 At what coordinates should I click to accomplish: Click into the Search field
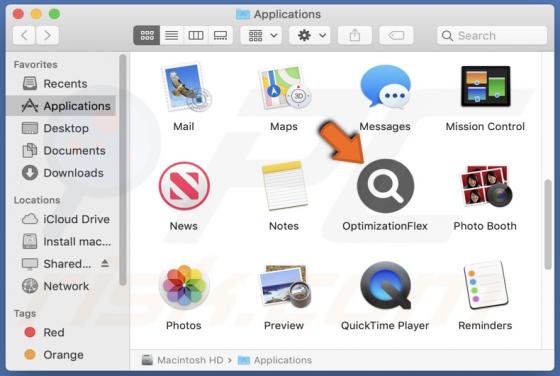click(x=492, y=35)
